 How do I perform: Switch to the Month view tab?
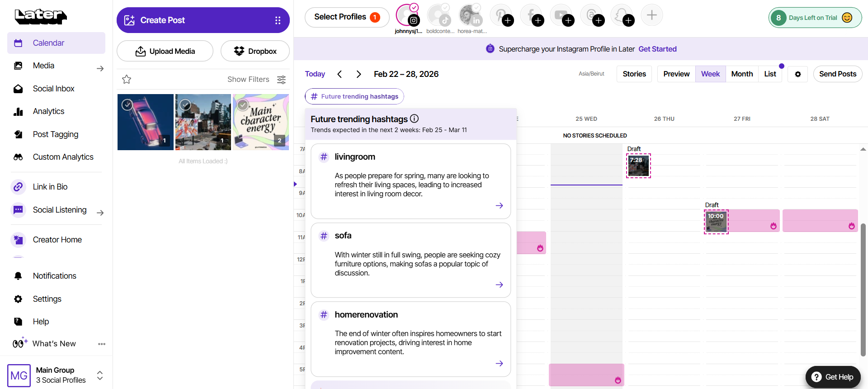(x=742, y=74)
